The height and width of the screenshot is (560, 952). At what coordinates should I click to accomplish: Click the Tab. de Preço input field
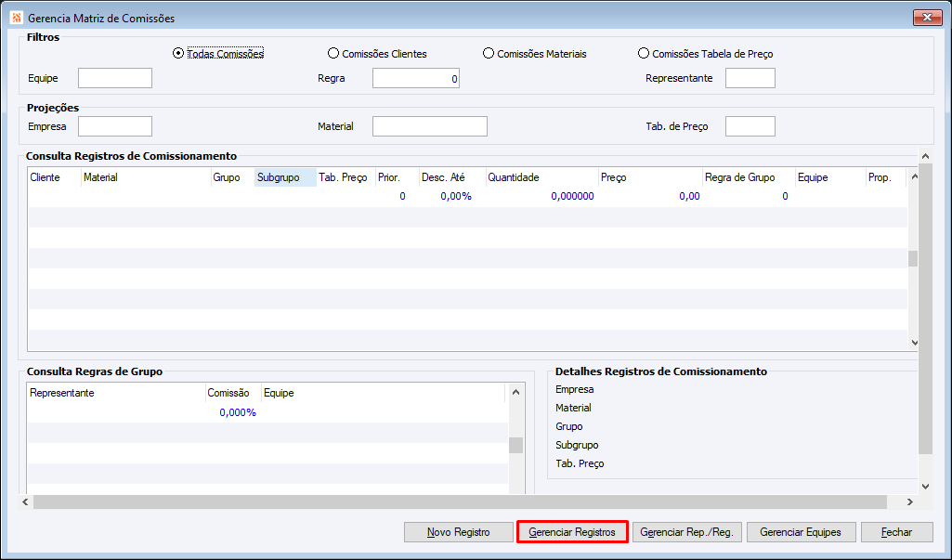click(750, 126)
